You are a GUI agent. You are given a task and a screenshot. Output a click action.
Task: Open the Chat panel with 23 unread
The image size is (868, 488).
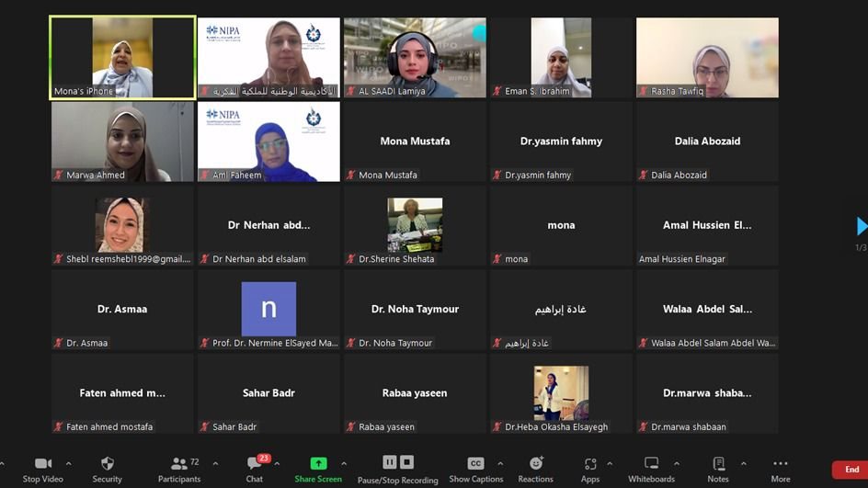255,464
